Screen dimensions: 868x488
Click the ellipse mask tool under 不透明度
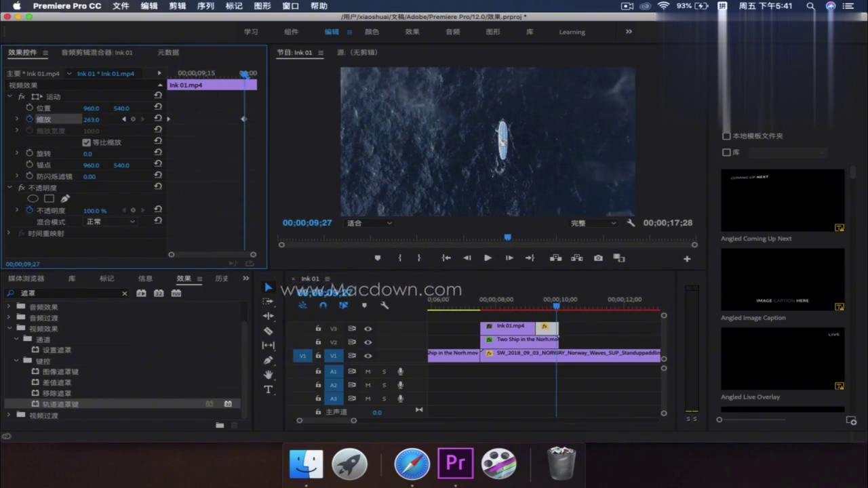point(33,199)
